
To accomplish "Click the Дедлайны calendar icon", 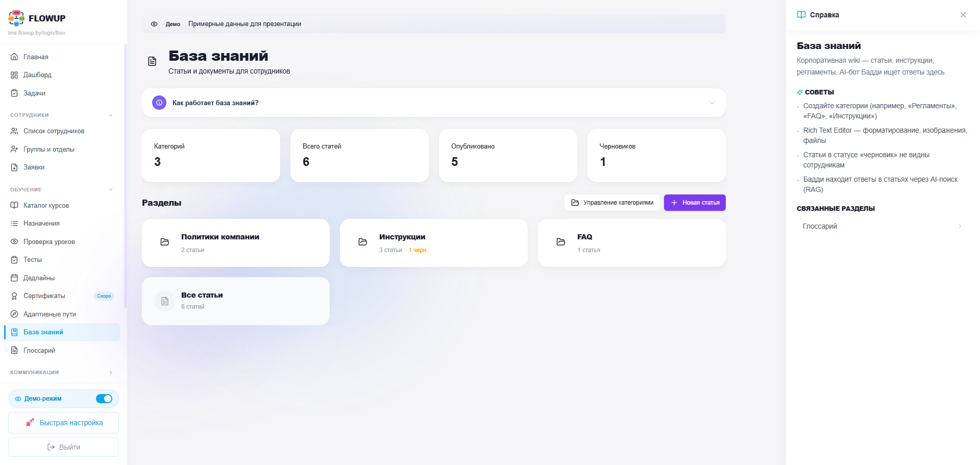I will coord(14,278).
